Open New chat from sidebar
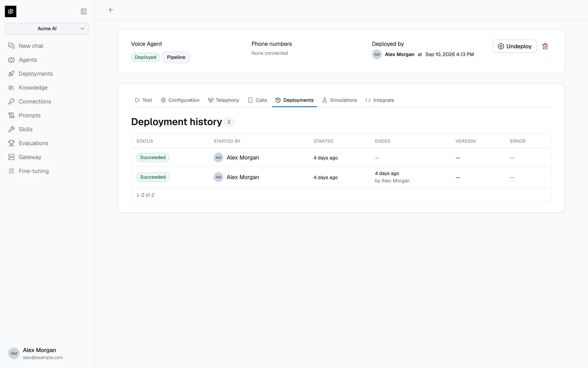Image resolution: width=588 pixels, height=368 pixels. 47,46
